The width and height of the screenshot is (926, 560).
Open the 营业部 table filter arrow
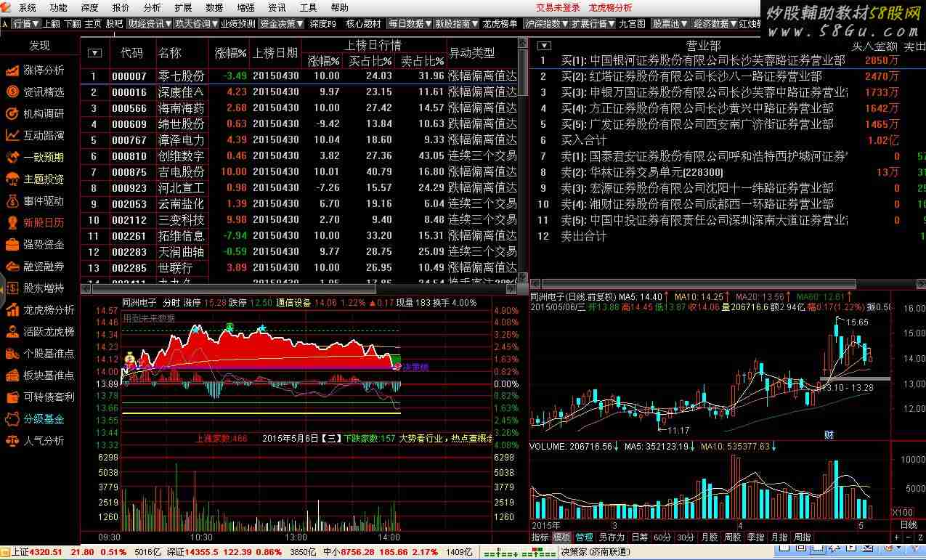[x=543, y=46]
